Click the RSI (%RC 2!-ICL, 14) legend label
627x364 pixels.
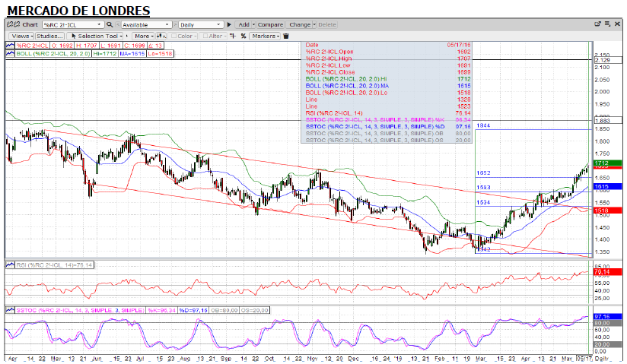click(x=54, y=265)
